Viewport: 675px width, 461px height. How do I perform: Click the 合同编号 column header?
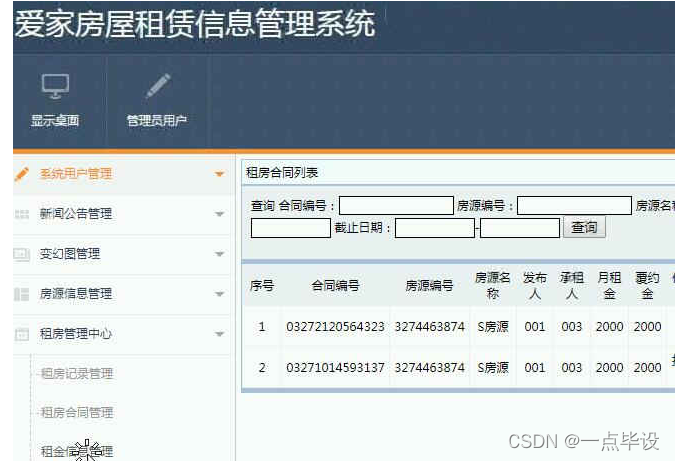(x=335, y=285)
